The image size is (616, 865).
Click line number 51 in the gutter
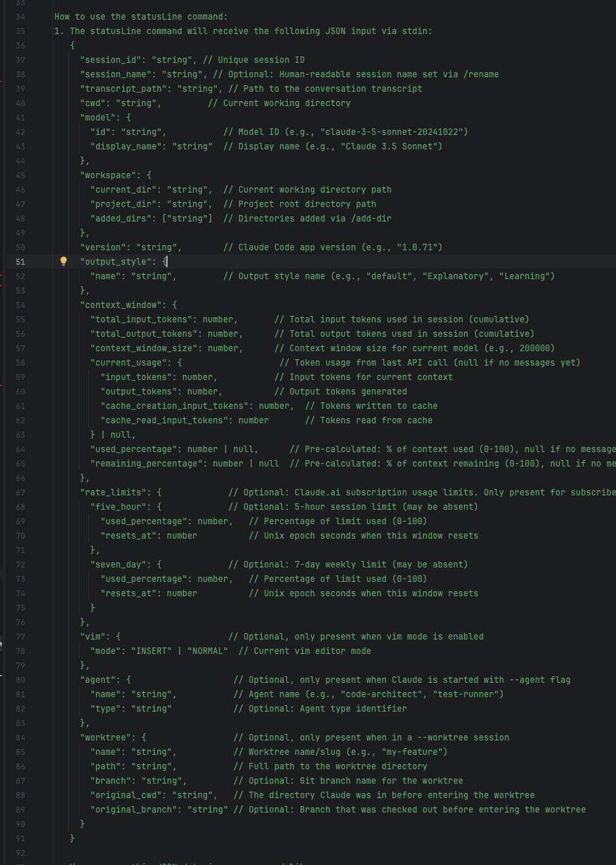point(20,261)
